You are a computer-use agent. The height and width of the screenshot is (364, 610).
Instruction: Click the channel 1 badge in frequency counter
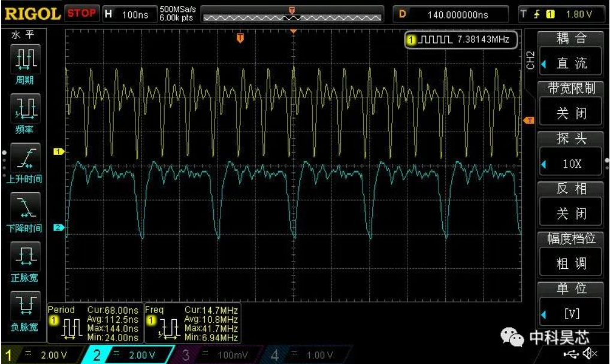pyautogui.click(x=411, y=40)
